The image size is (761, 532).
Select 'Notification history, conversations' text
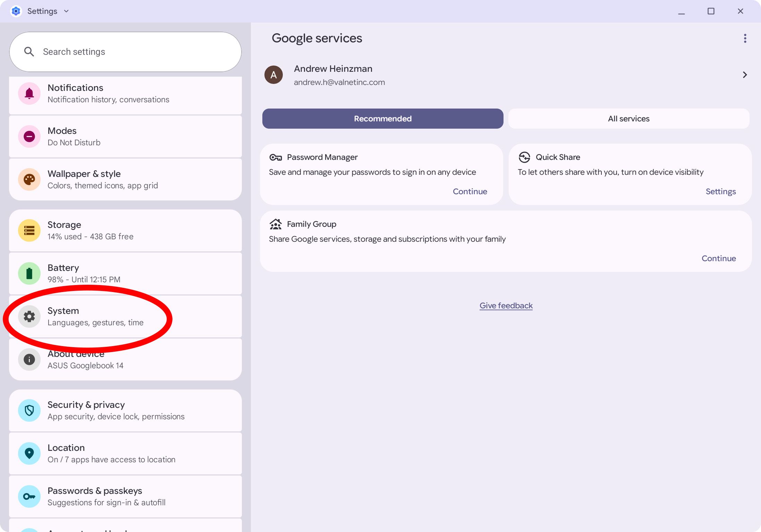pyautogui.click(x=108, y=100)
